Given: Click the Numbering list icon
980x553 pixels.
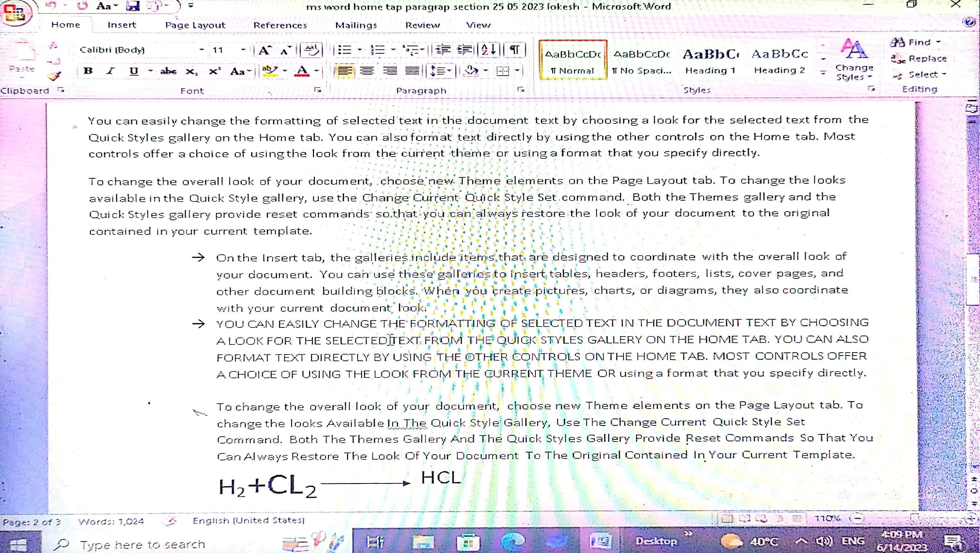Looking at the screenshot, I should click(377, 50).
